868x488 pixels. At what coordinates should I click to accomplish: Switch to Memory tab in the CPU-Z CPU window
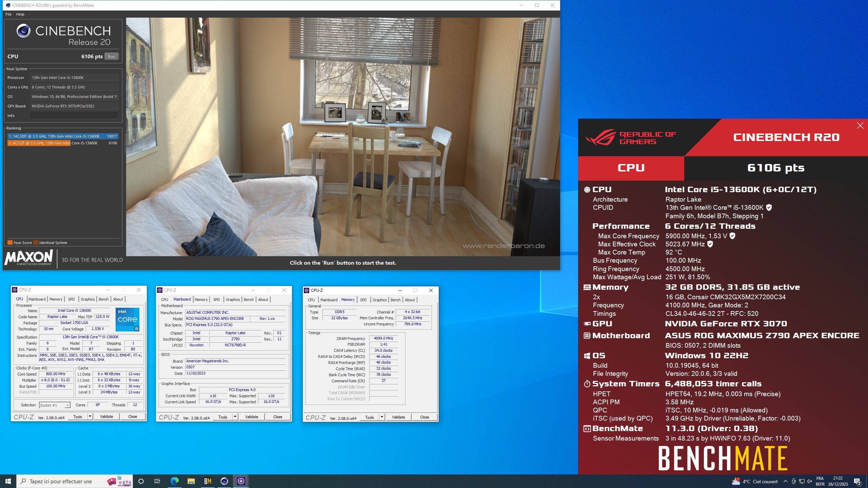point(56,299)
